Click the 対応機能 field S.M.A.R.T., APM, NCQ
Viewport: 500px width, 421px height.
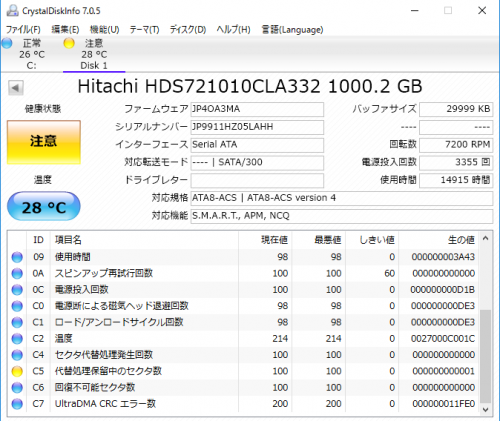(342, 216)
